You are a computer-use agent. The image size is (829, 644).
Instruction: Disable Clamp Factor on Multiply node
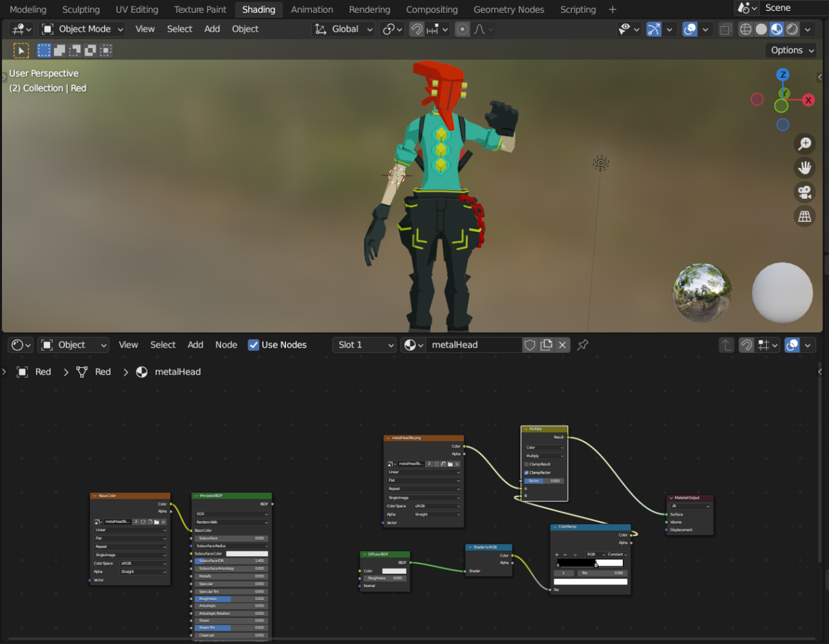(527, 472)
